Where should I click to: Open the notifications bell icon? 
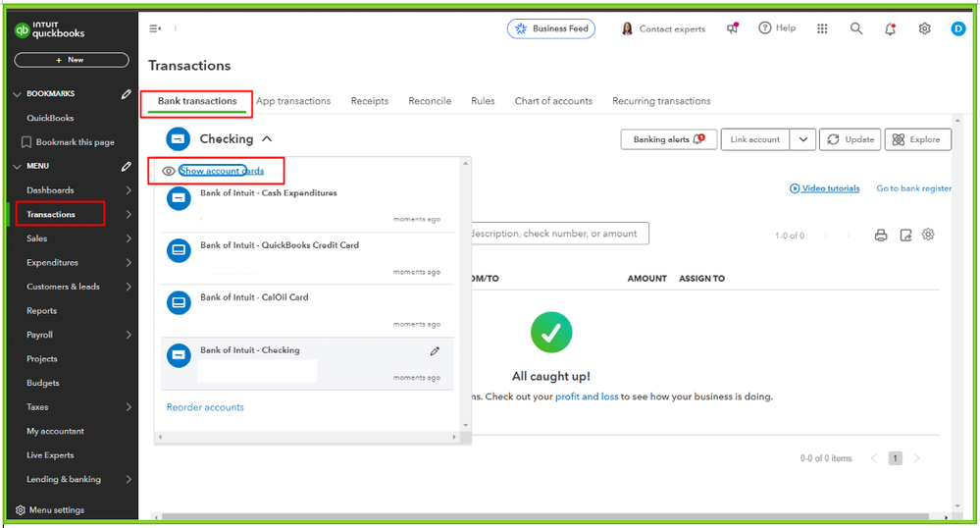890,28
